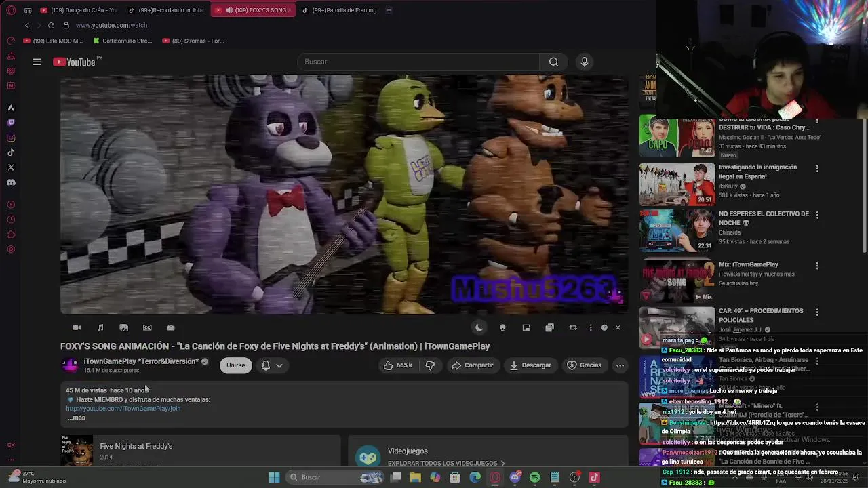This screenshot has width=868, height=488.
Task: Open Spotify from the taskbar
Action: (x=534, y=477)
